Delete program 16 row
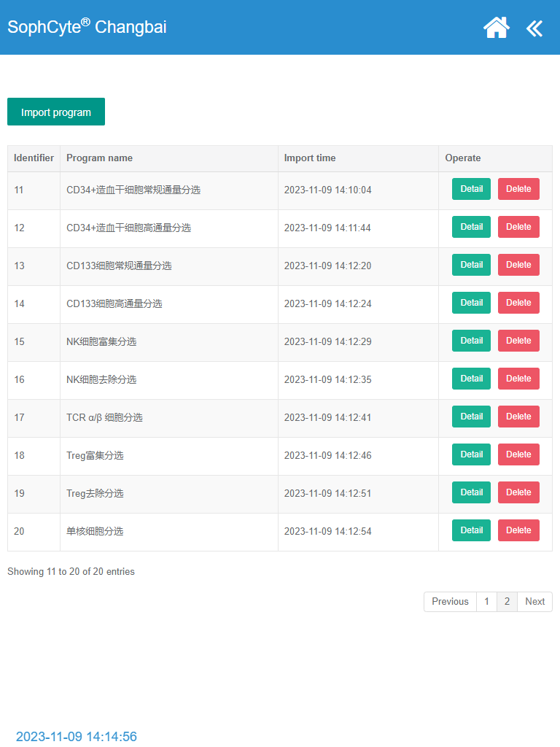Image resolution: width=560 pixels, height=747 pixels. pos(518,379)
